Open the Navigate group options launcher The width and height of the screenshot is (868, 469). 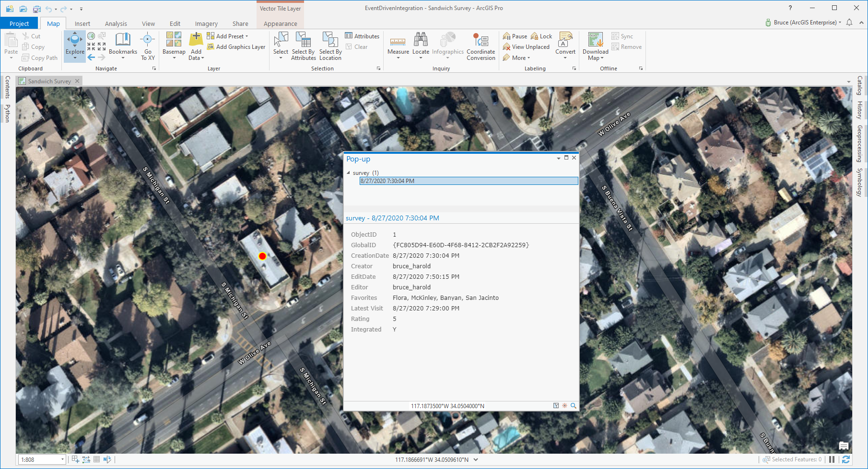(x=154, y=69)
